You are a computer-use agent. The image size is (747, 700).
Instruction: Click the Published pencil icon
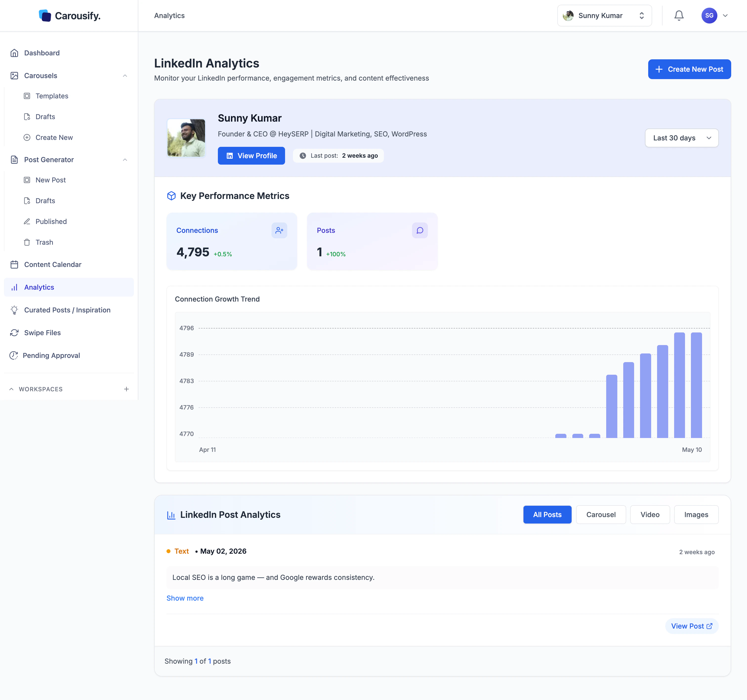[x=27, y=221]
